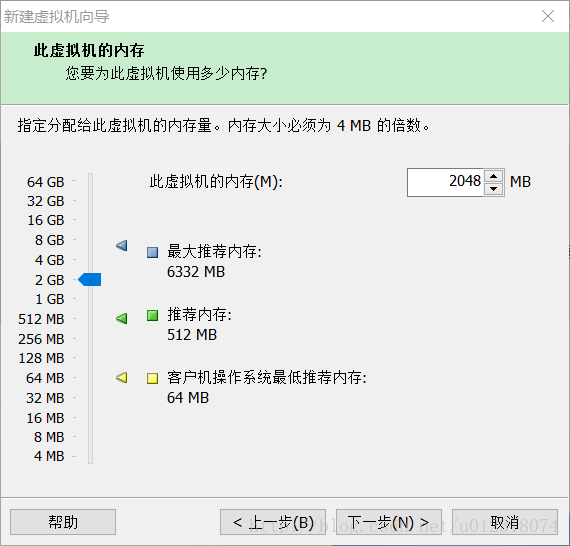The height and width of the screenshot is (546, 570).
Task: Click the blue memory slider thumb
Action: (90, 280)
